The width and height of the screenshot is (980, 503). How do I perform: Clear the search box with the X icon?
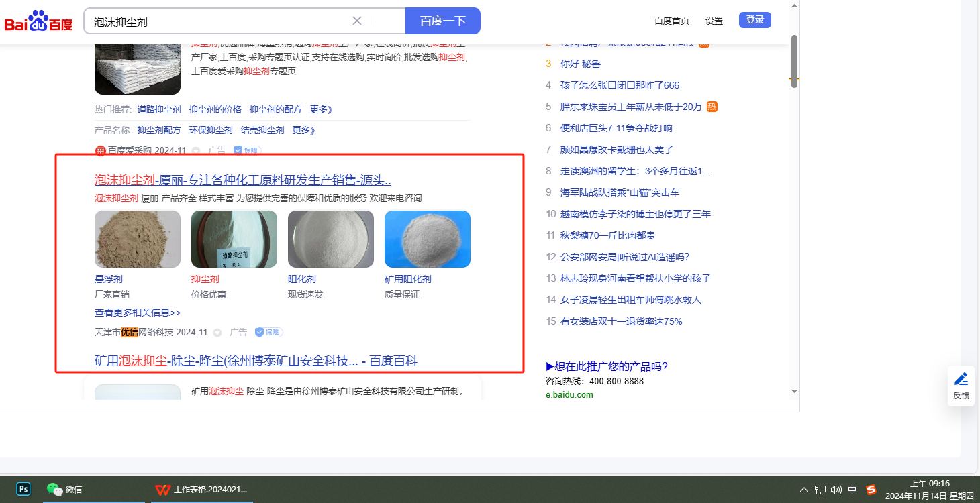(x=357, y=21)
